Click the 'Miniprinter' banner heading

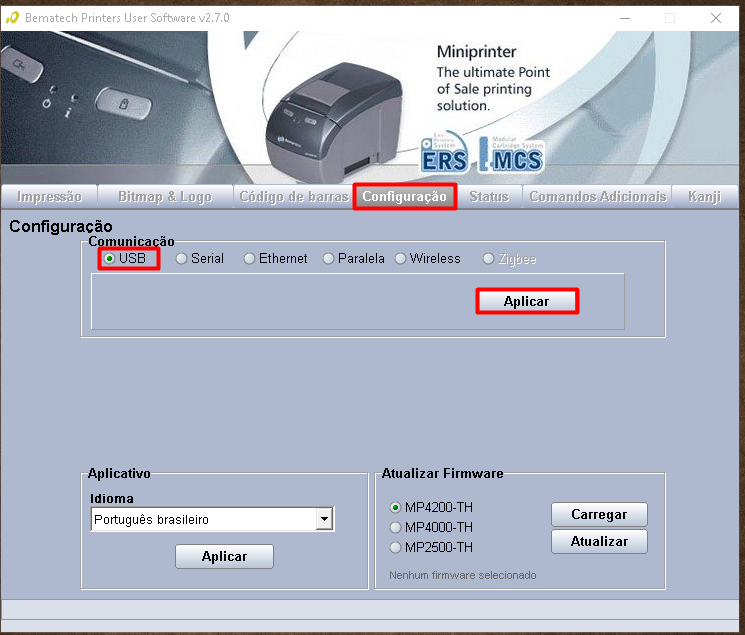tap(477, 51)
